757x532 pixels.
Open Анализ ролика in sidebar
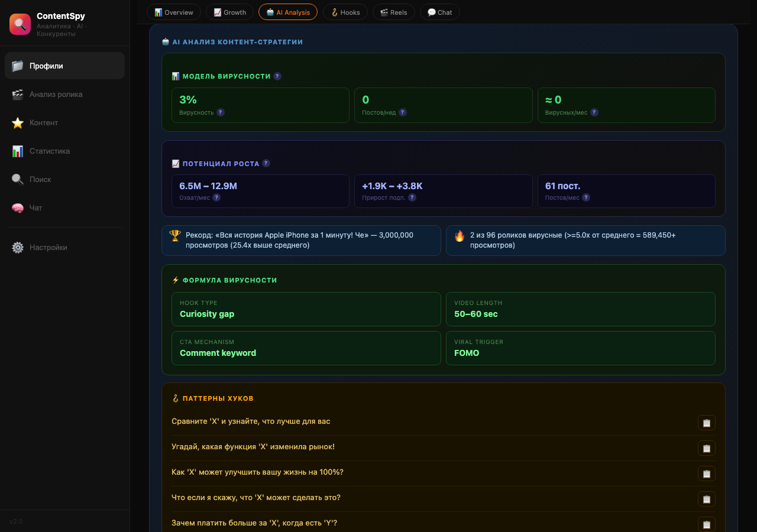[x=56, y=94]
